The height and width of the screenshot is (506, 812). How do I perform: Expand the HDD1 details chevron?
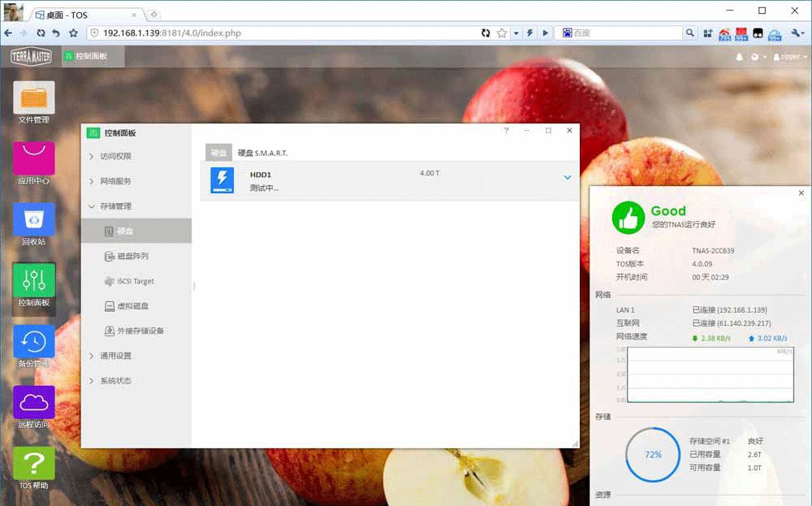pos(568,178)
